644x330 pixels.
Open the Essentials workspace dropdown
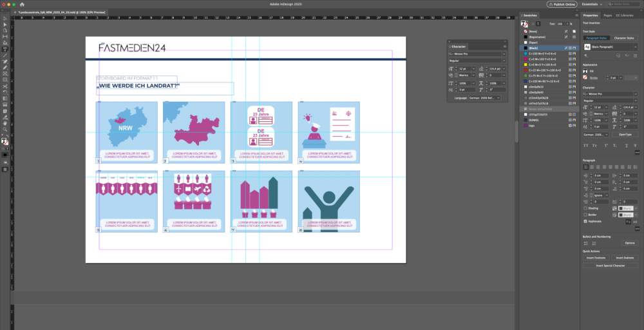tap(592, 4)
